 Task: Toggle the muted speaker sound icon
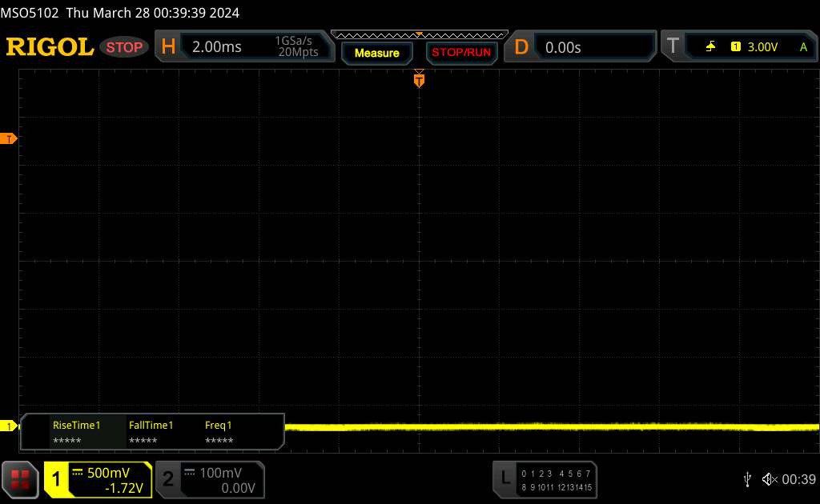[x=770, y=479]
